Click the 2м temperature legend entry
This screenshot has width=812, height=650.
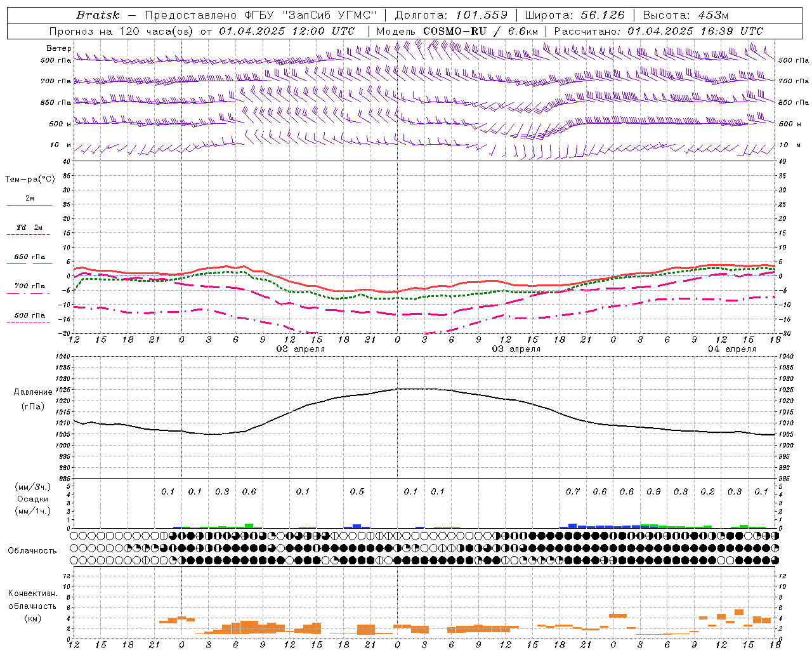pos(29,199)
